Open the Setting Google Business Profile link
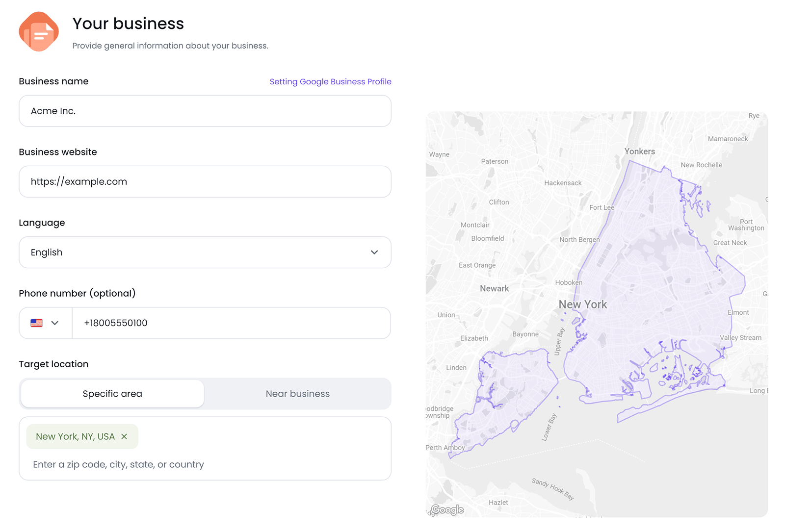 (330, 81)
